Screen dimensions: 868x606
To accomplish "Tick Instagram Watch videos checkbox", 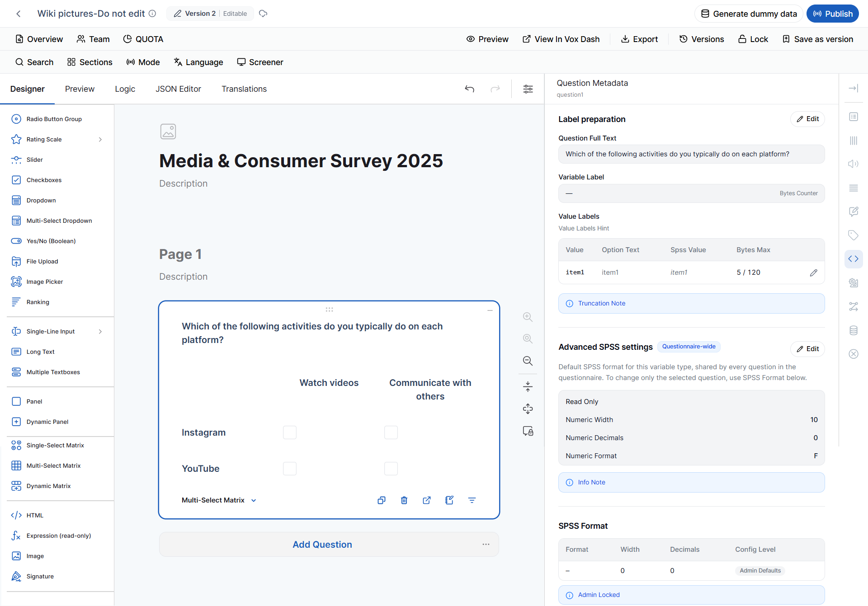I will [x=290, y=432].
